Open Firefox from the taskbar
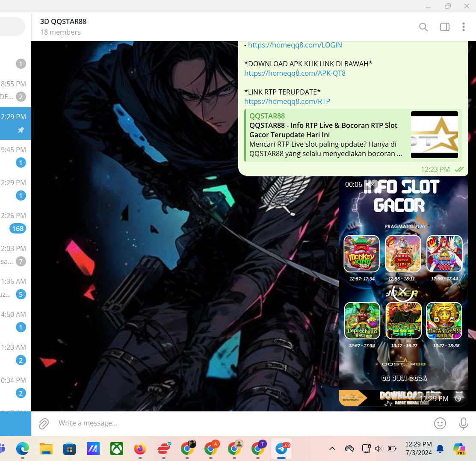This screenshot has height=461, width=476. pos(140,449)
